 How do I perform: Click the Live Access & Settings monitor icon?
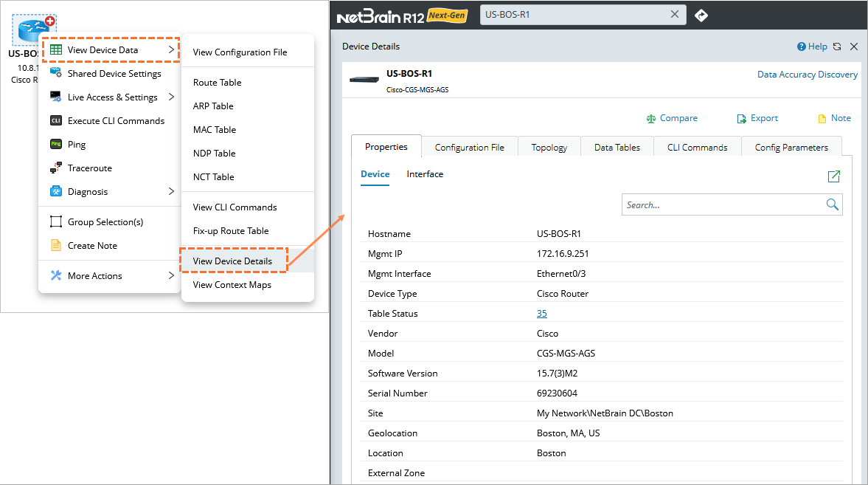[x=56, y=97]
